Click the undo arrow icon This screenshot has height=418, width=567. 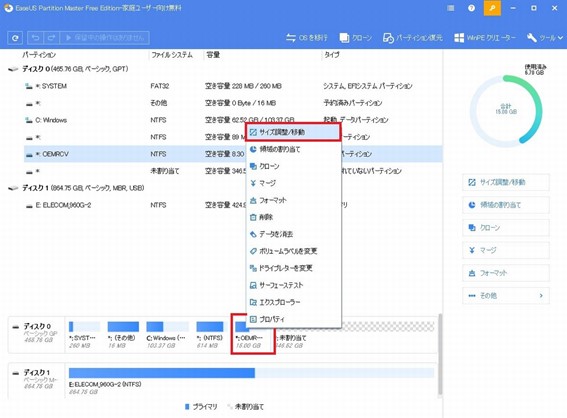pyautogui.click(x=35, y=38)
